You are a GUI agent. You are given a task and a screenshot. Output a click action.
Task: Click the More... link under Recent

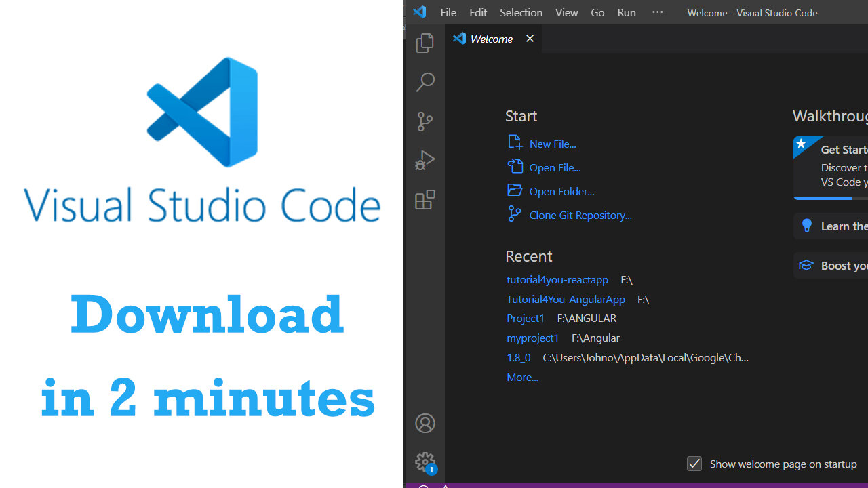(x=522, y=377)
